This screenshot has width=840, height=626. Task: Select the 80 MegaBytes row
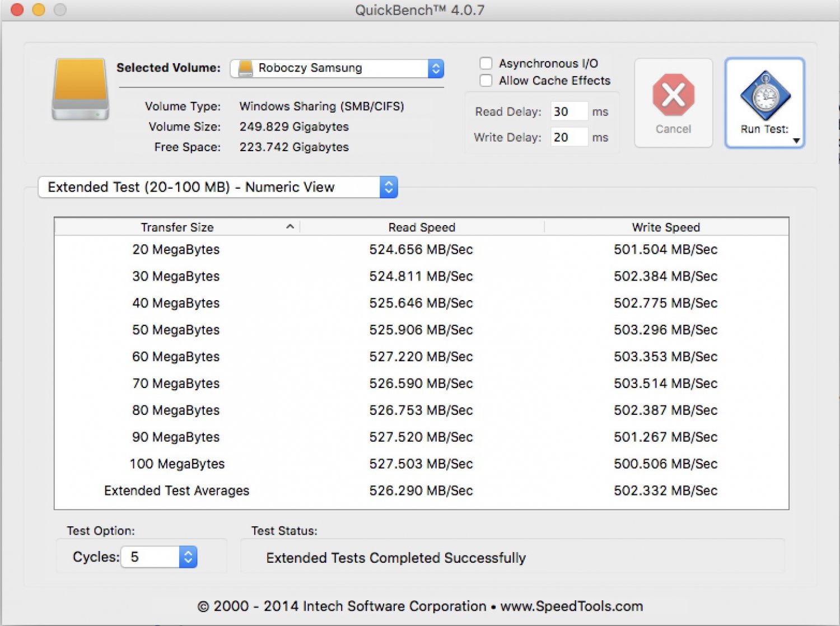(422, 410)
